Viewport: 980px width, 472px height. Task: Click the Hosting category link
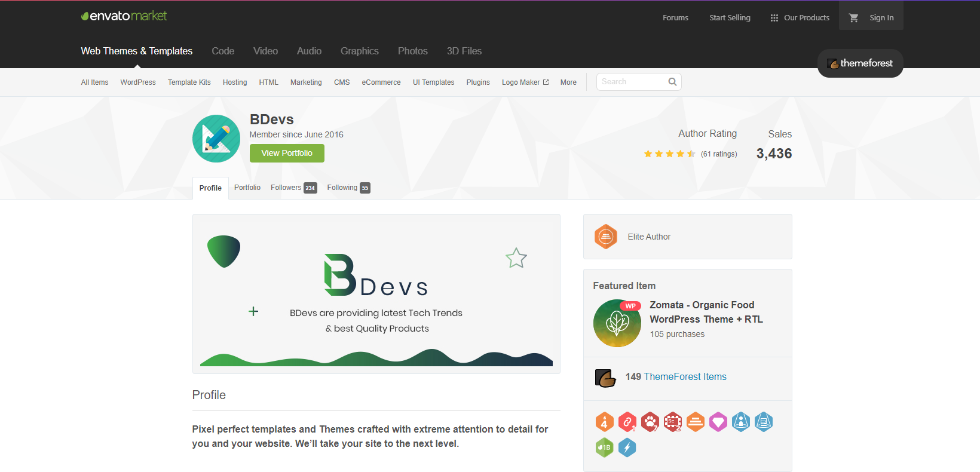[x=235, y=82]
